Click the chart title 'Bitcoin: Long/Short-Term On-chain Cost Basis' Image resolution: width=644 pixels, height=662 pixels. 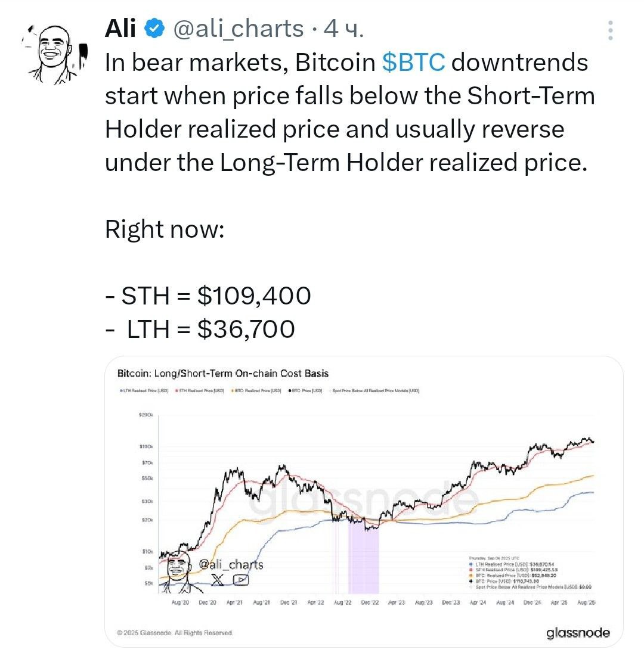(222, 374)
